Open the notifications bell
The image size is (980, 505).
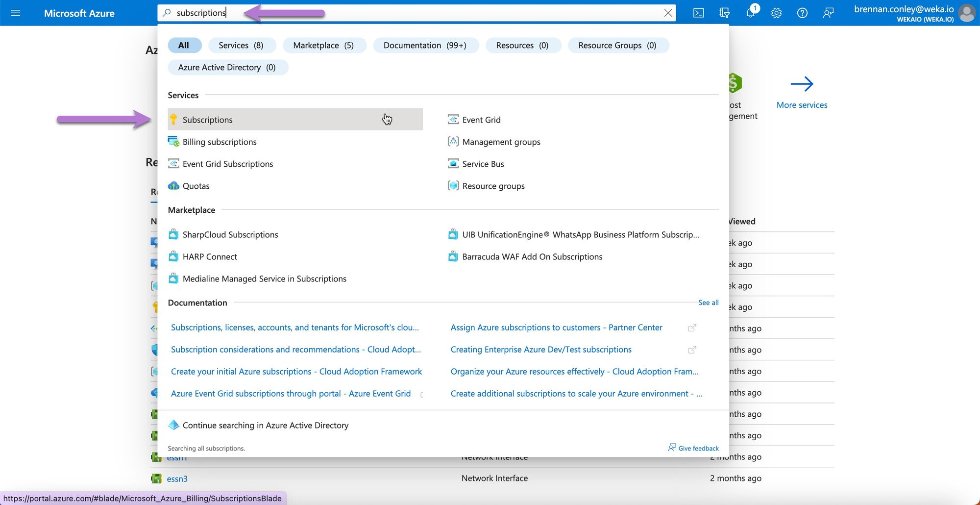[x=750, y=13]
